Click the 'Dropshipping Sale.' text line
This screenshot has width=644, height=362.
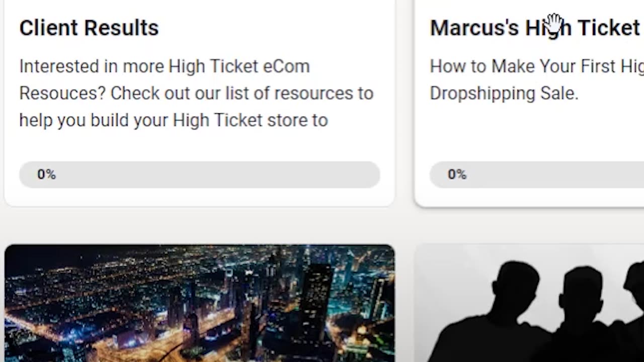[x=504, y=94]
